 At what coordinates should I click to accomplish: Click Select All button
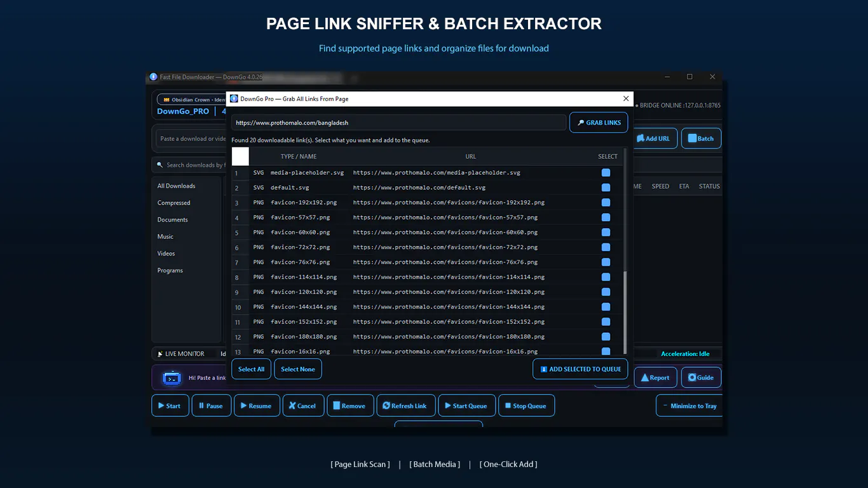pos(251,369)
